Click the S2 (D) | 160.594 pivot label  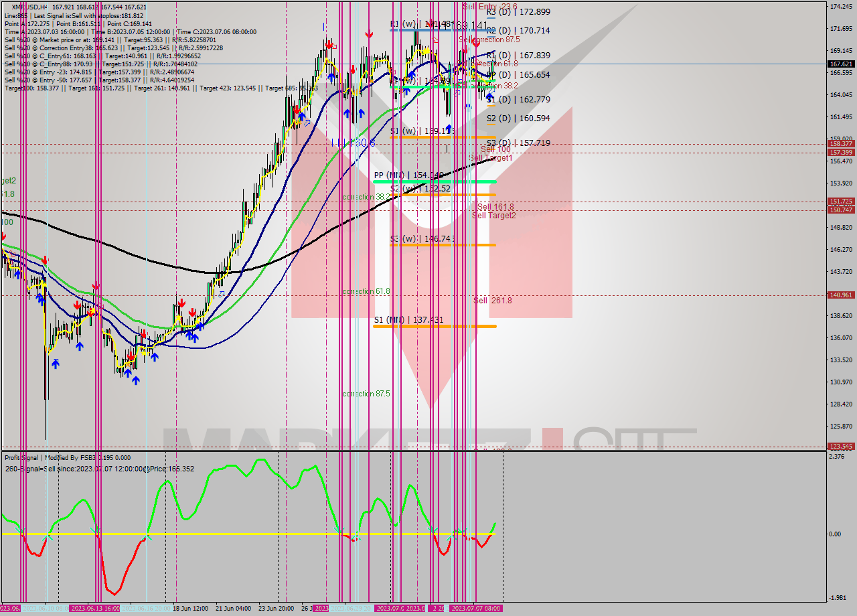[518, 119]
